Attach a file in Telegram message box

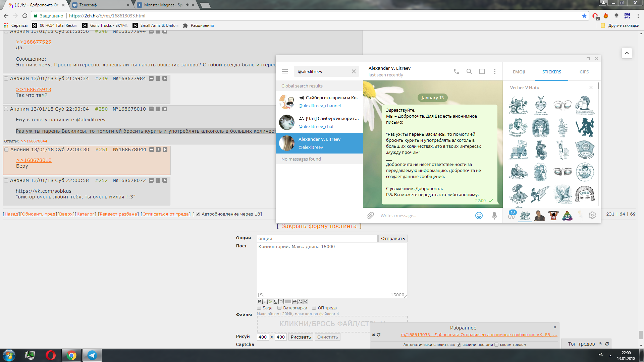click(371, 216)
